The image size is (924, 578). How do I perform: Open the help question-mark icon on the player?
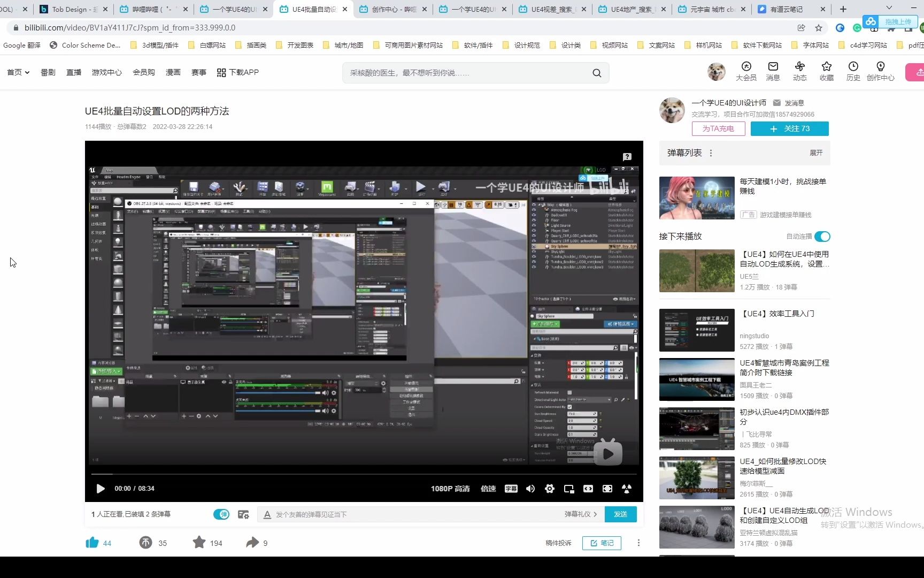tap(627, 157)
